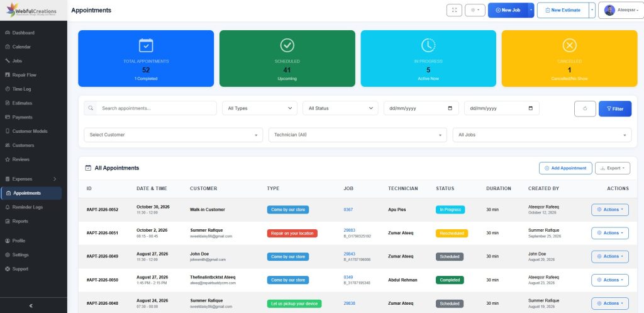Open job link 0349
Viewport: 644px width, 313px height.
(348, 277)
